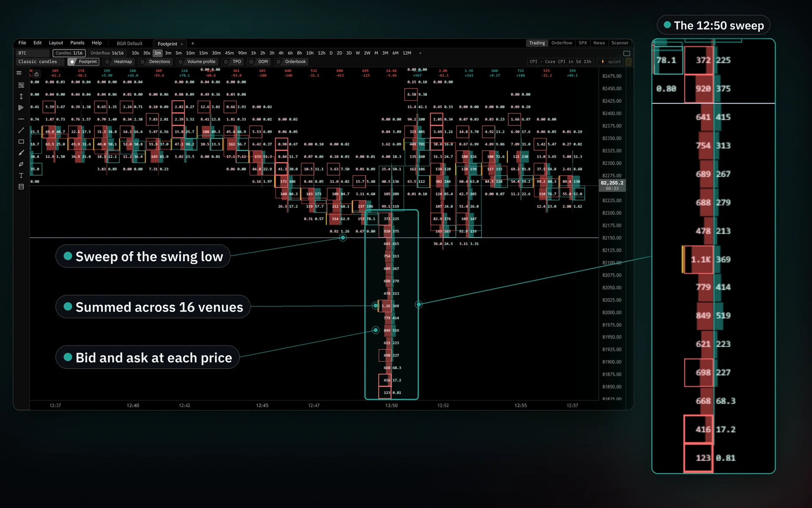Select the Fibonacci retracement drawing tool
812x508 pixels.
click(21, 85)
